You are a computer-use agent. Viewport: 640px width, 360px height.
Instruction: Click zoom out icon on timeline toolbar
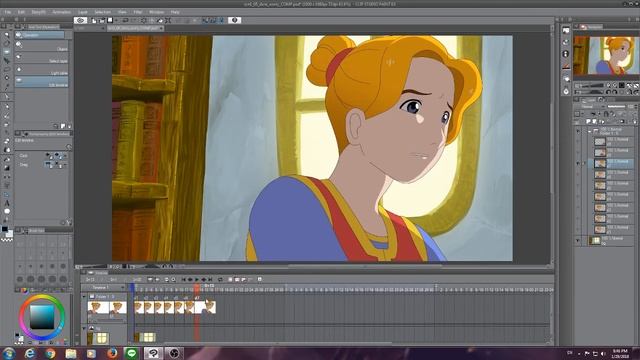[167, 280]
